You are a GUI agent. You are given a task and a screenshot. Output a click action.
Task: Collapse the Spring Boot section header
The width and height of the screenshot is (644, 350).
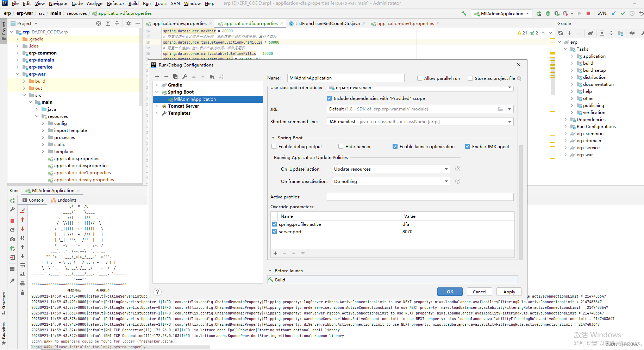tap(273, 138)
